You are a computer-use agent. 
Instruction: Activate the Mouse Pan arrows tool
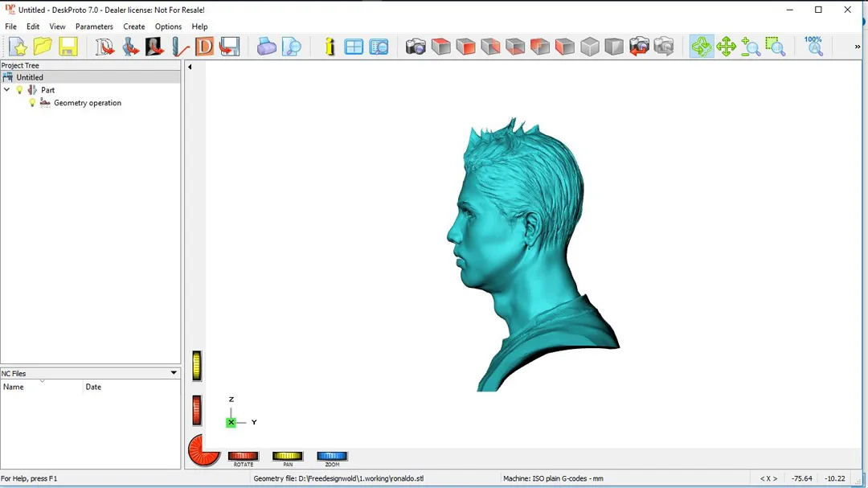727,47
